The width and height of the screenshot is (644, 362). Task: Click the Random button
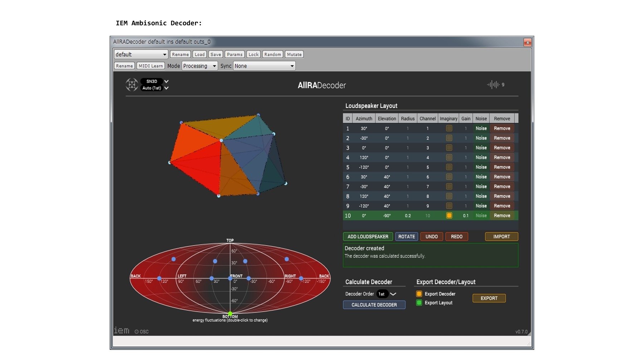pyautogui.click(x=273, y=54)
